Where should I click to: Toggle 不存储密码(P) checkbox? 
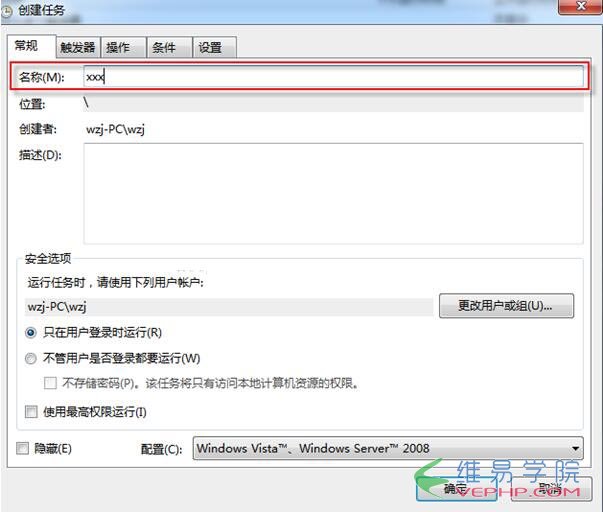click(50, 383)
